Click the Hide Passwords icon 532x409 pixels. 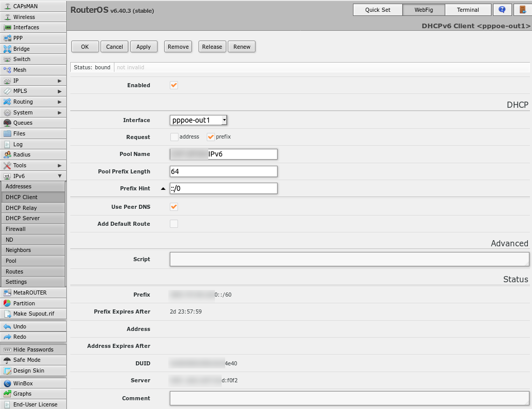pos(7,349)
